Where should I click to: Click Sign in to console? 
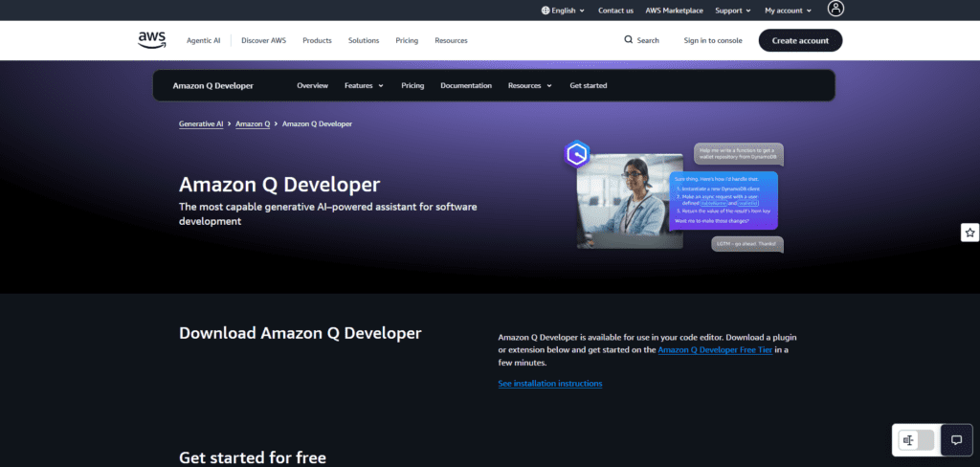click(713, 40)
